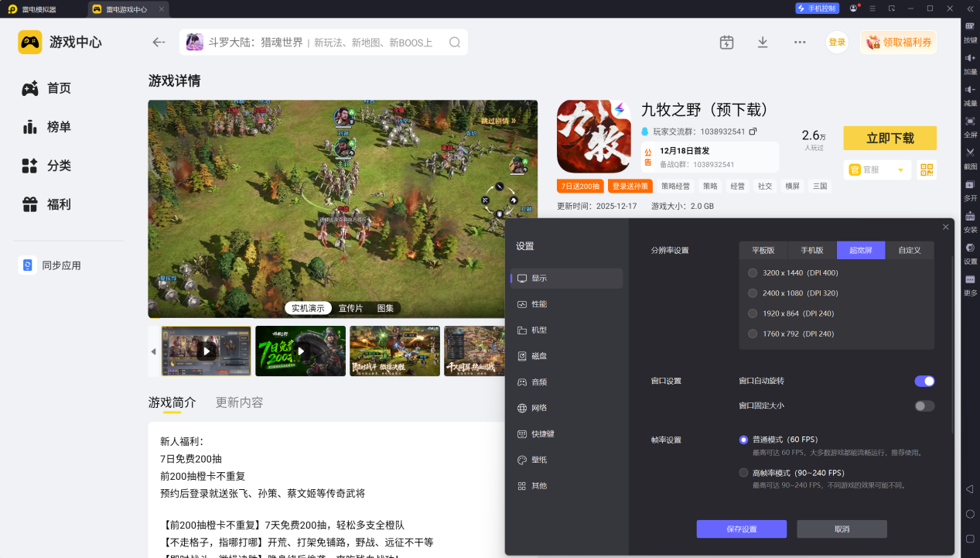This screenshot has width=980, height=558.
Task: Open the three-dot more options menu
Action: tap(800, 43)
